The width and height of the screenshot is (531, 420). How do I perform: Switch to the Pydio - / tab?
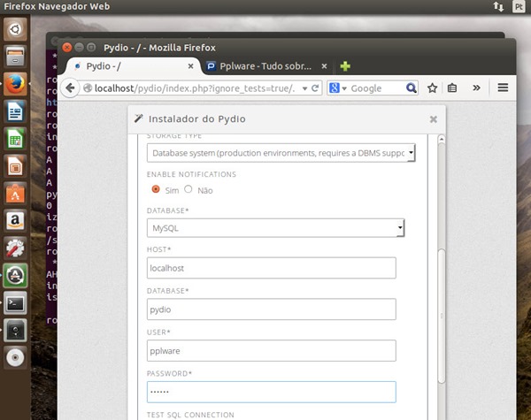(132, 66)
